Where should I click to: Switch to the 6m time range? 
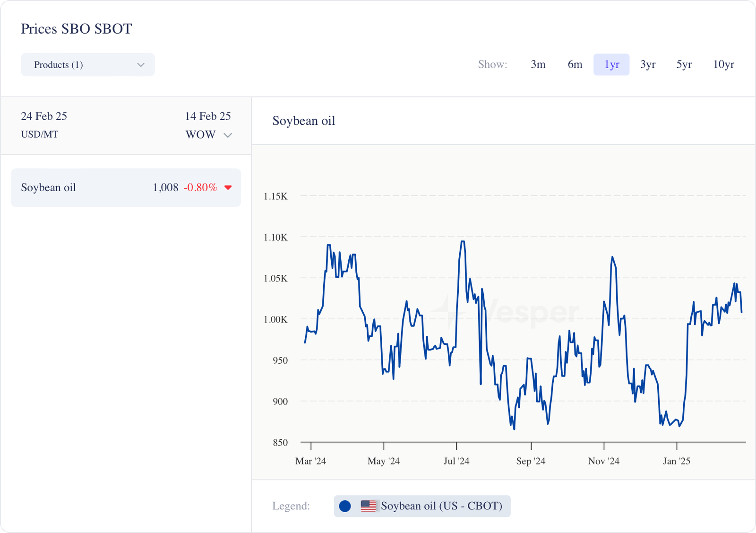coord(575,64)
